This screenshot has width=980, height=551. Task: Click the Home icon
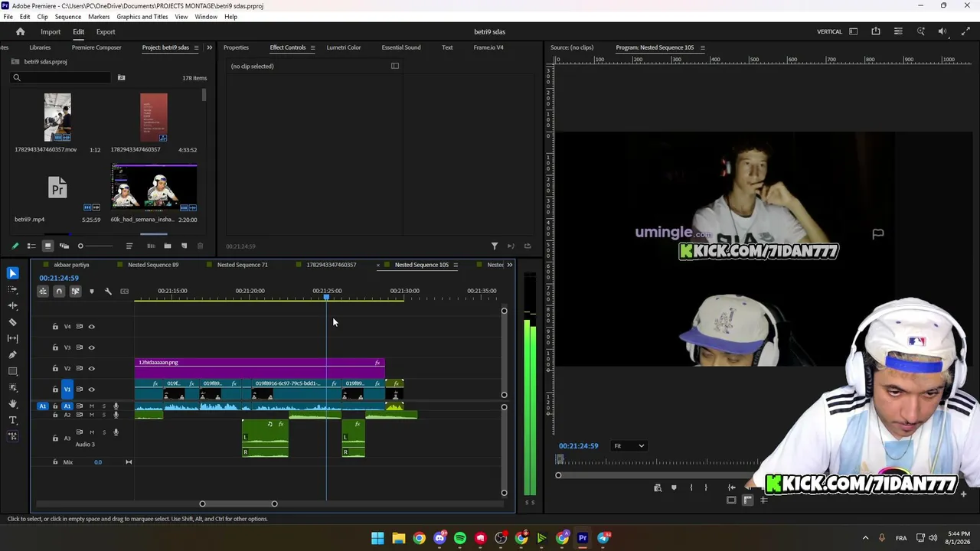tap(21, 31)
